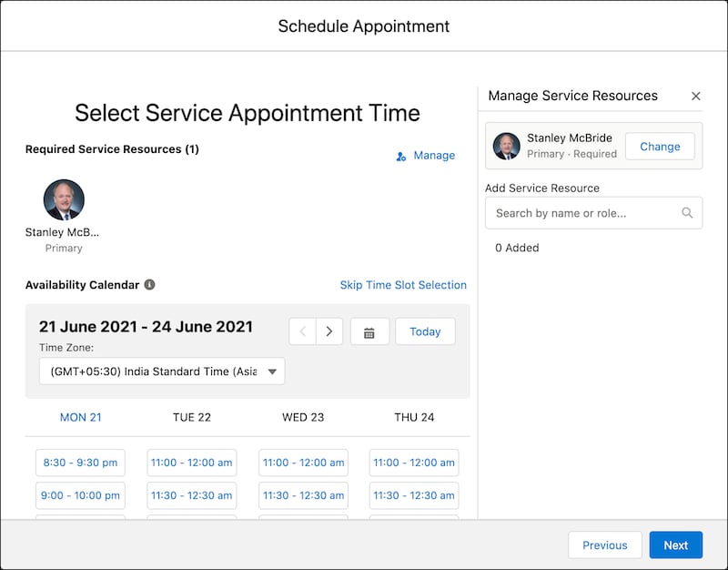
Task: Click the search magnifier icon
Action: (x=687, y=213)
